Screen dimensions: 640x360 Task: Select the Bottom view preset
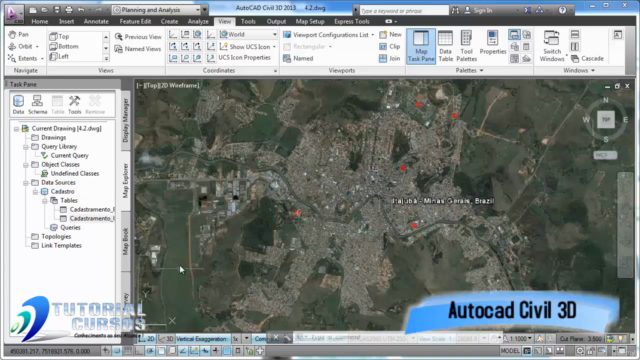pos(64,47)
